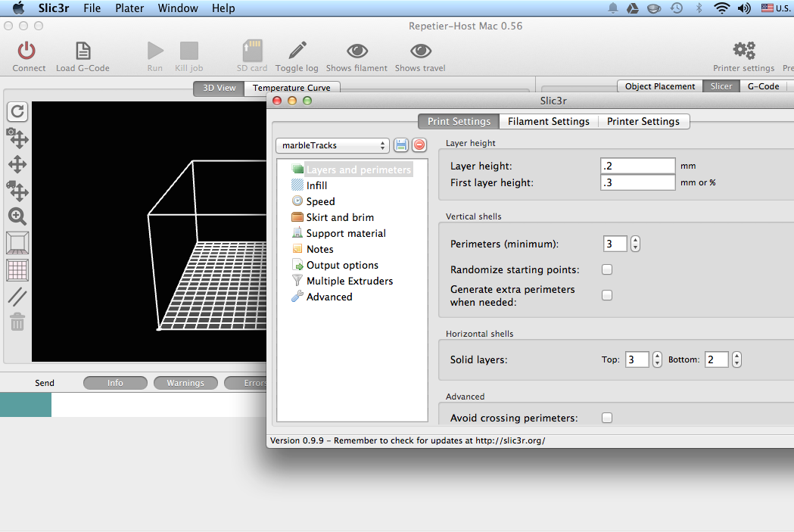Toggle the Warnings log filter button

click(x=185, y=383)
